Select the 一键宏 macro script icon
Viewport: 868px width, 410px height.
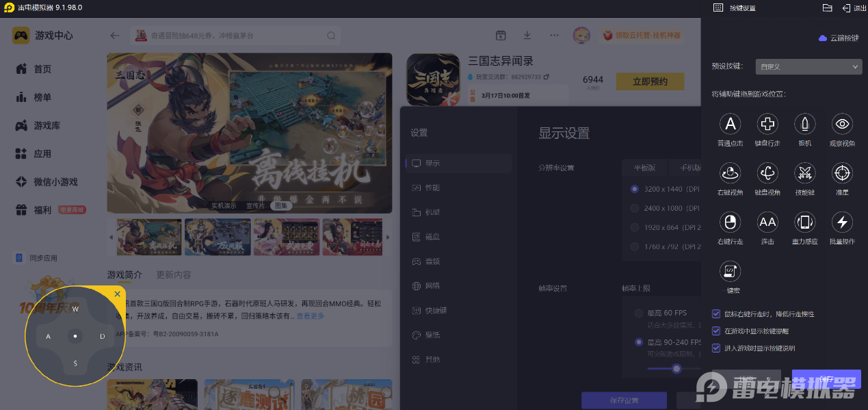[731, 271]
